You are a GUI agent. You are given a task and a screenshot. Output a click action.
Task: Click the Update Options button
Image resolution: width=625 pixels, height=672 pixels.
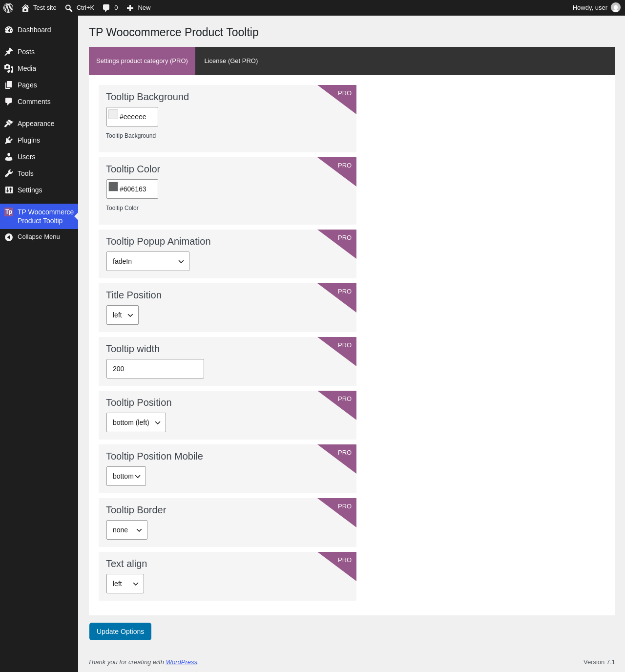(120, 631)
